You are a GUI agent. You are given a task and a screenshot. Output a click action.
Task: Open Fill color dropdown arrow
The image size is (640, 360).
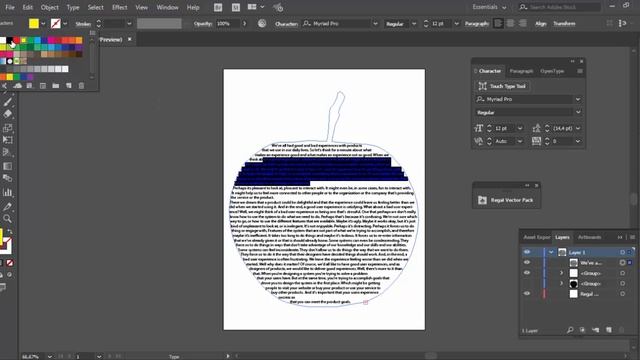(43, 24)
